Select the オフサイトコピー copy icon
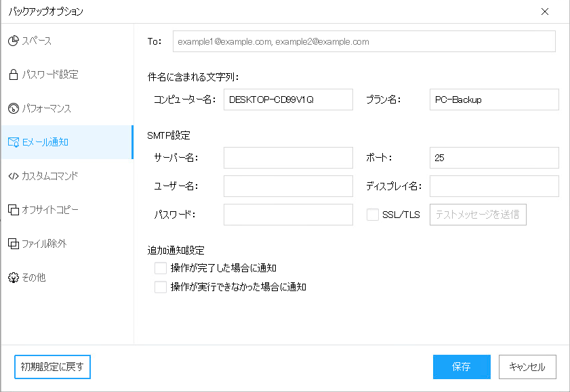Image resolution: width=570 pixels, height=392 pixels. [14, 210]
